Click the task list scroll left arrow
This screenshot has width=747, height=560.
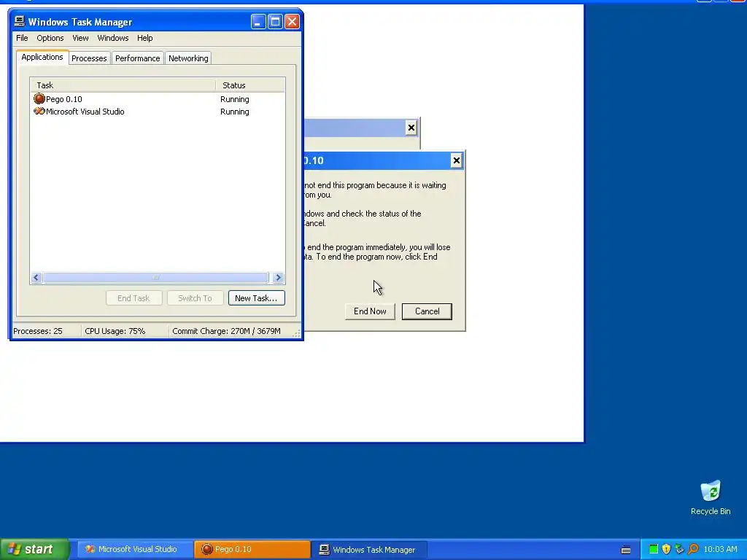click(36, 278)
